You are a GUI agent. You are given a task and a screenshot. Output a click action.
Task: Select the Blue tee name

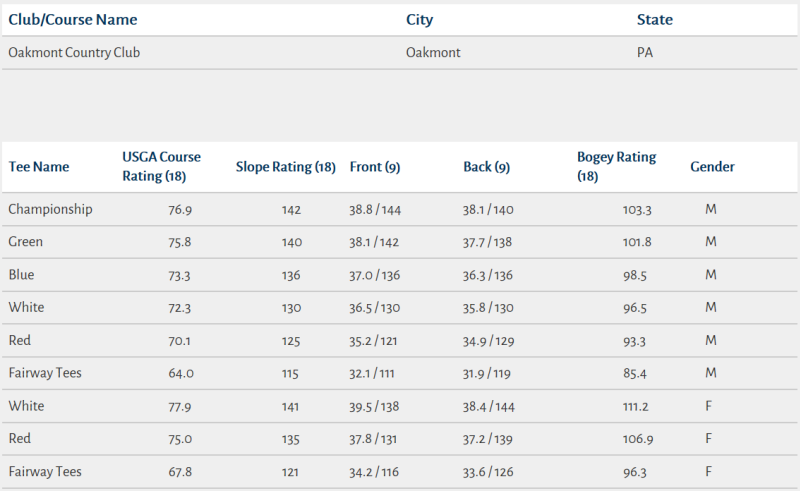coord(21,275)
